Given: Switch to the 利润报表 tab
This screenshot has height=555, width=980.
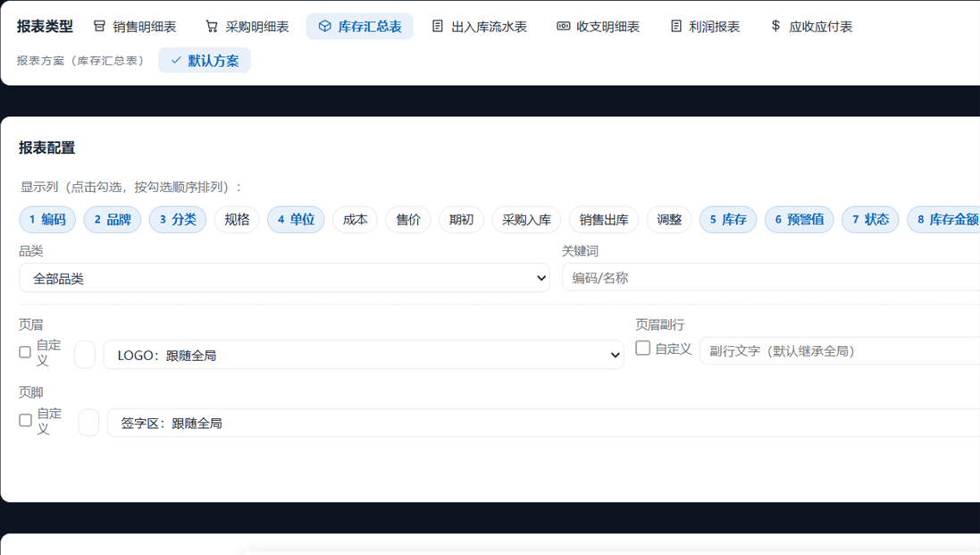Looking at the screenshot, I should coord(705,26).
